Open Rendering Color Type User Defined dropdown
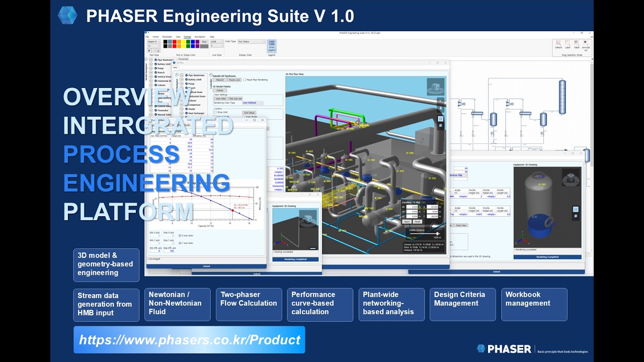 [253, 103]
